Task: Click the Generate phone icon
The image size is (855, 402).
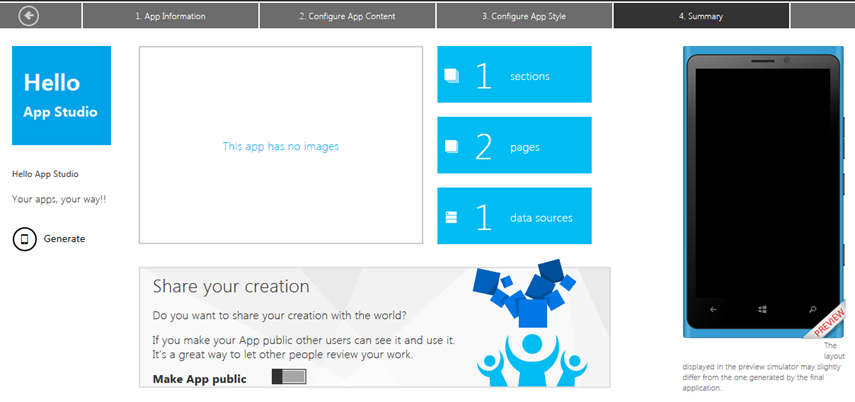Action: [x=25, y=239]
